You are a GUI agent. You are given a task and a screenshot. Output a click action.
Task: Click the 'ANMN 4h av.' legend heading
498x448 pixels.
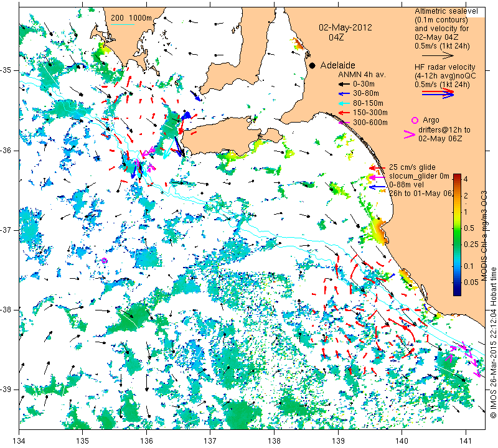(362, 75)
